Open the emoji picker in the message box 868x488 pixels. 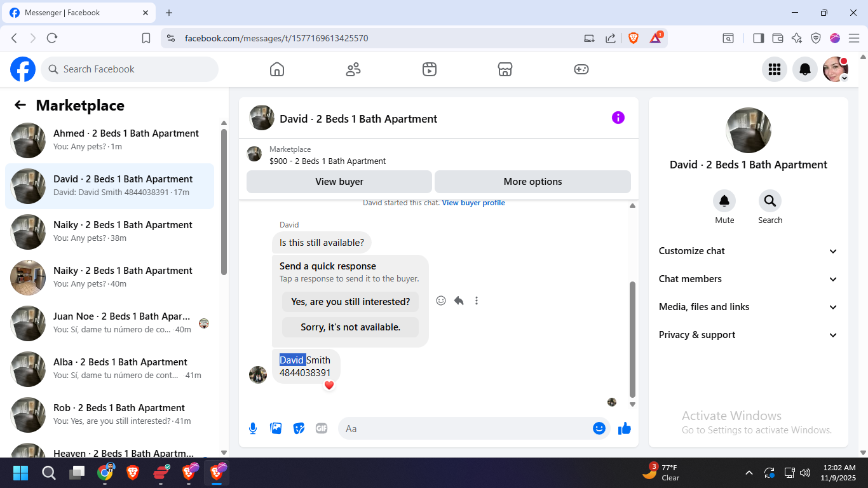point(599,428)
